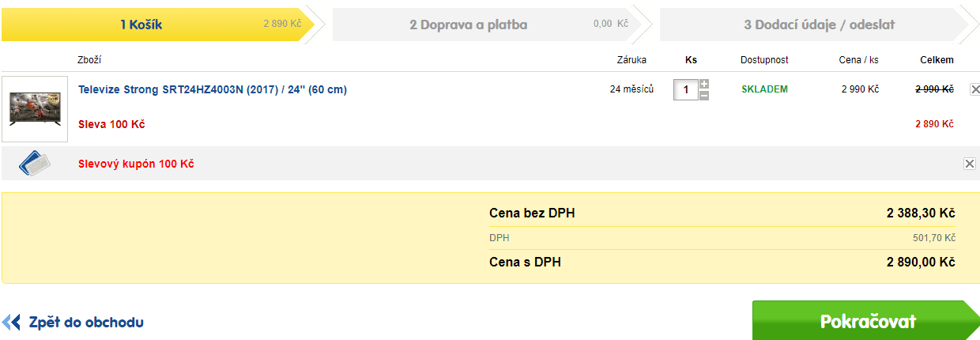Click the Slevový kupón 100 Kč text

pos(136,164)
